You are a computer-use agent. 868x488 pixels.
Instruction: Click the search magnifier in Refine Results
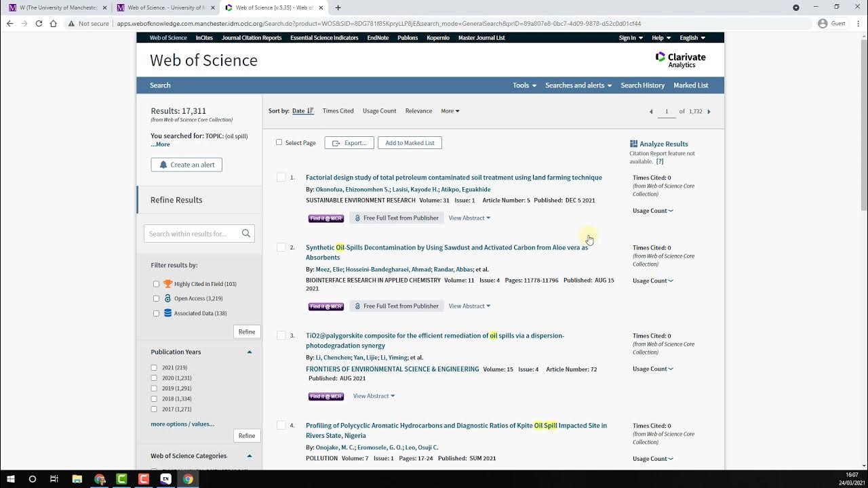(x=246, y=234)
